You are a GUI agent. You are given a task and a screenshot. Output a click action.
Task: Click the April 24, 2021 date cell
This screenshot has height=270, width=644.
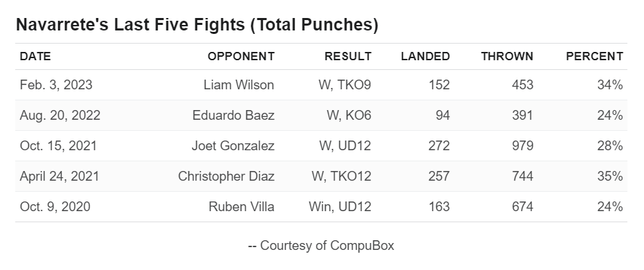pyautogui.click(x=59, y=177)
